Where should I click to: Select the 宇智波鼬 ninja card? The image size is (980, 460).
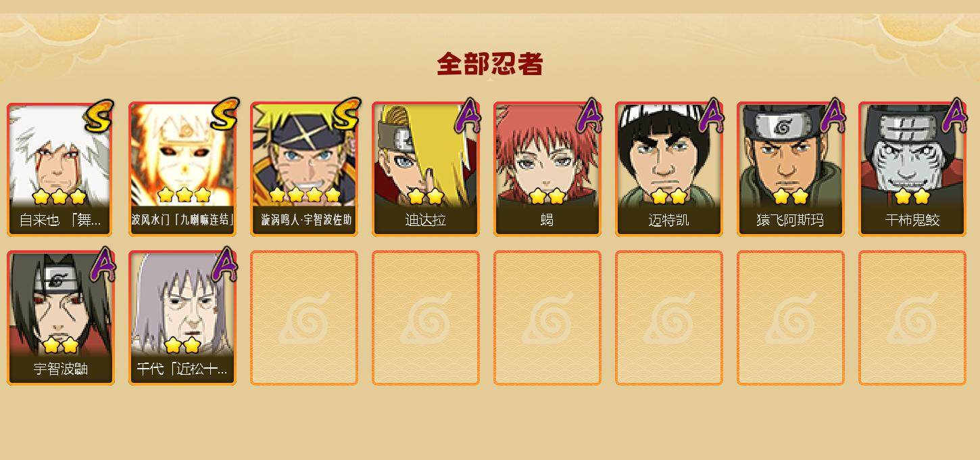60,318
